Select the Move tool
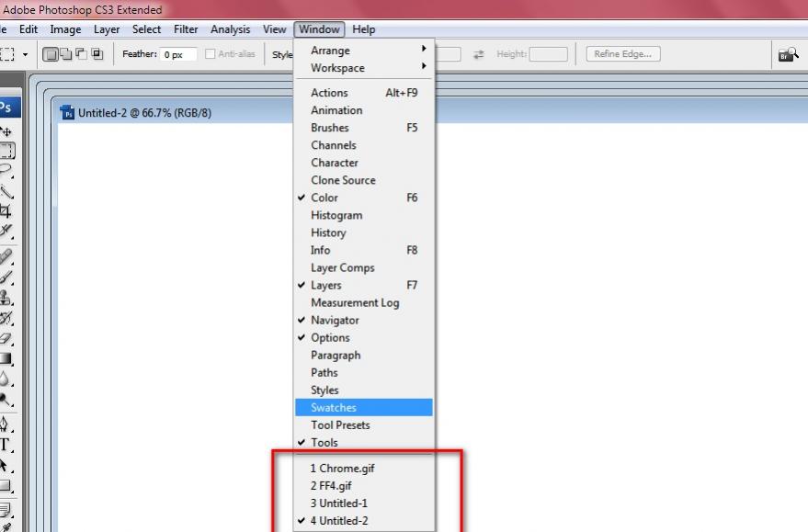808x532 pixels. (6, 131)
